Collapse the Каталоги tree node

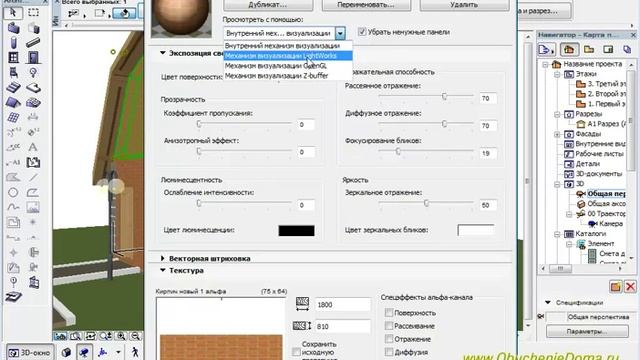[x=557, y=234]
